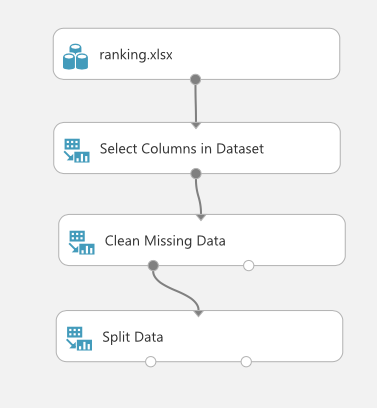This screenshot has width=377, height=408.
Task: Click the empty right output port of Clean Missing Data
Action: pyautogui.click(x=248, y=266)
